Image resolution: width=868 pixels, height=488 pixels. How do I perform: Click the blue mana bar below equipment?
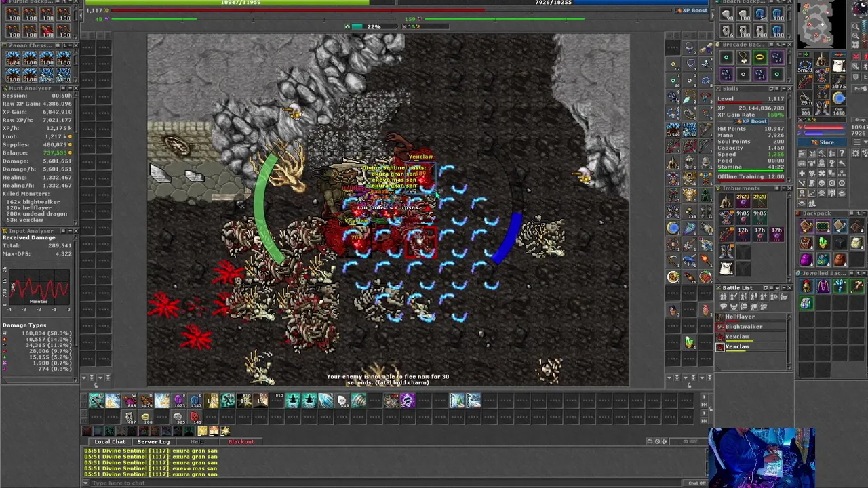pos(823,133)
